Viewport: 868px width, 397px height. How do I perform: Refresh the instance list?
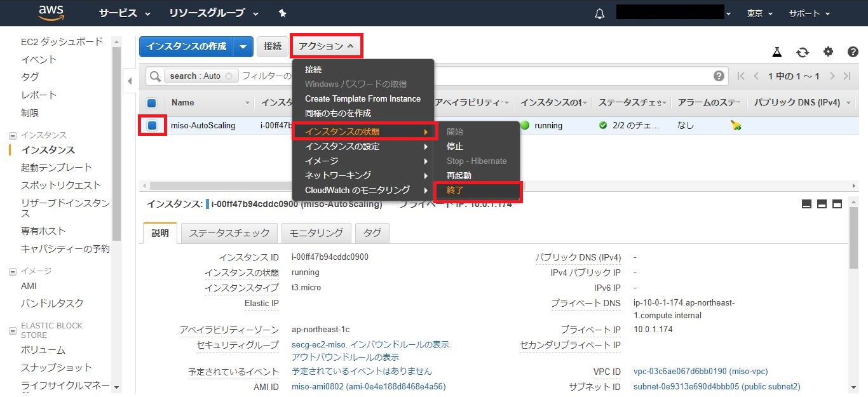803,52
